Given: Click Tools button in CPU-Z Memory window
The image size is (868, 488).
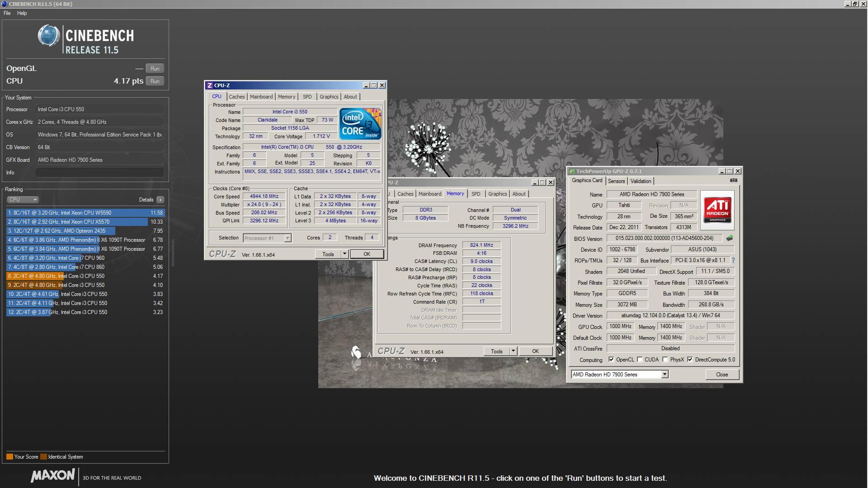Looking at the screenshot, I should (x=497, y=351).
